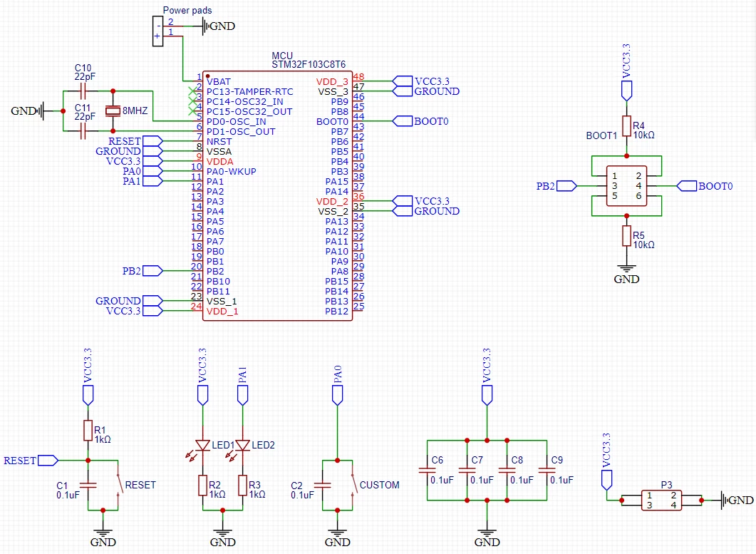756x554 pixels.
Task: Select resistor R1 1kΩ symbol
Action: pos(88,431)
